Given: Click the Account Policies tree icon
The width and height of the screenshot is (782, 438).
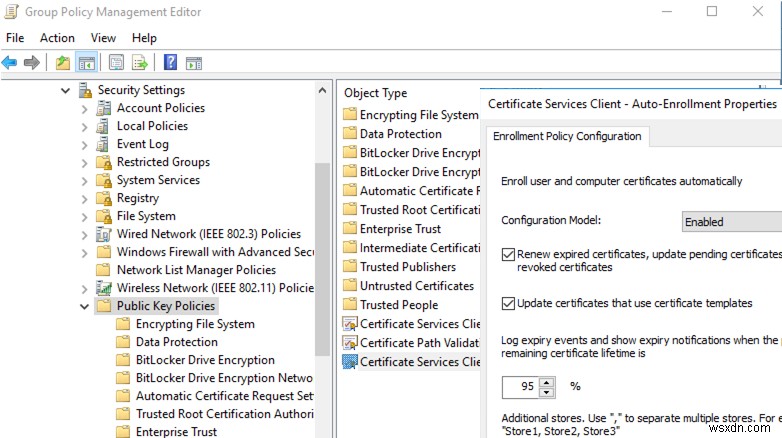Looking at the screenshot, I should coord(103,108).
